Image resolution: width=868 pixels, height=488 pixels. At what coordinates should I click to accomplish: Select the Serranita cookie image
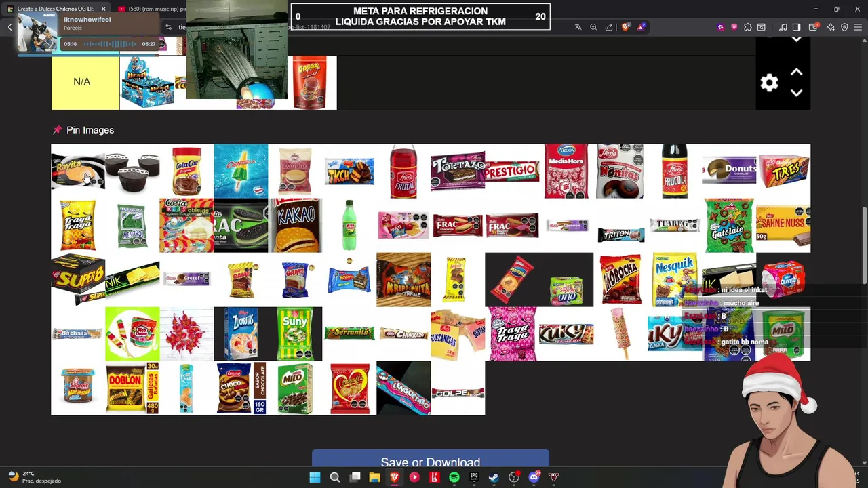349,333
